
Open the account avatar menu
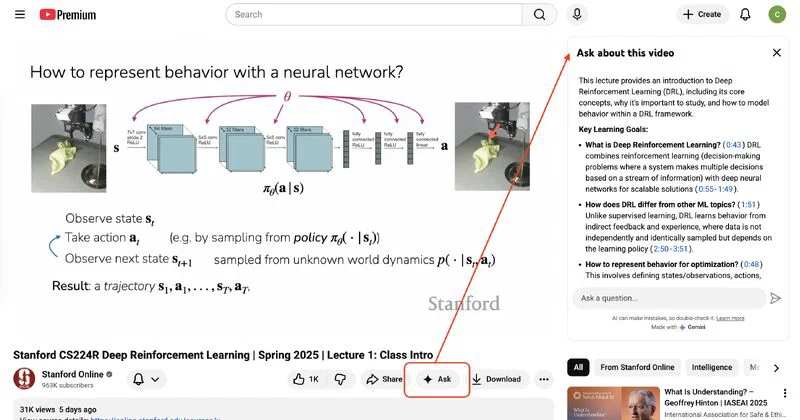coord(777,14)
